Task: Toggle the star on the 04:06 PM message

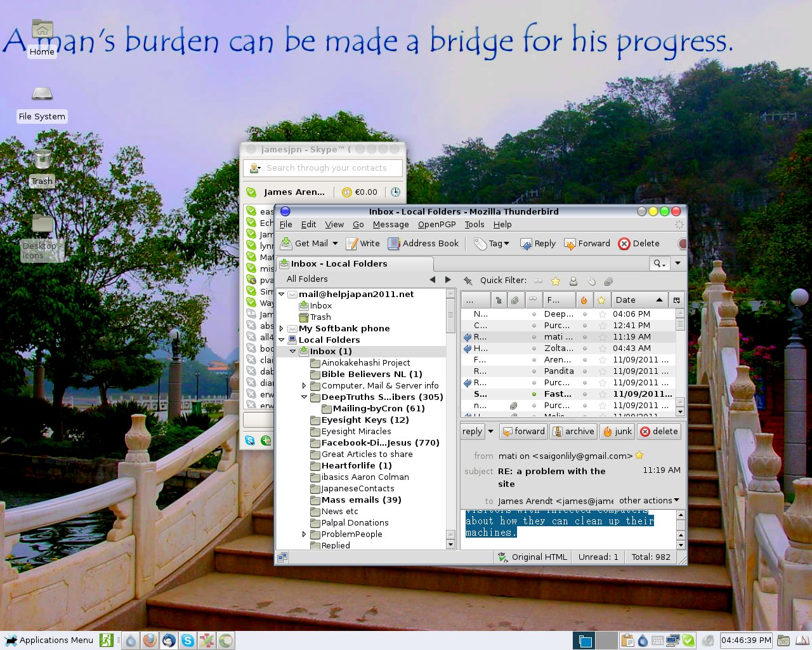Action: click(x=603, y=314)
